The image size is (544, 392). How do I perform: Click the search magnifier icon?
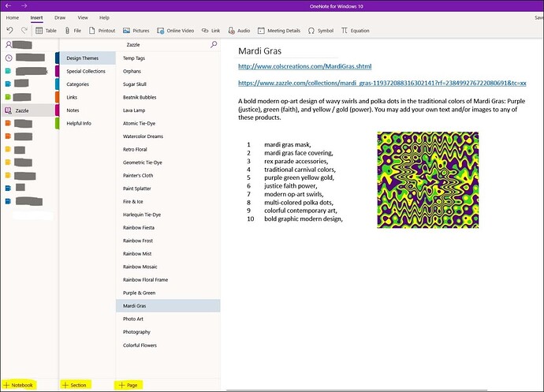pos(214,44)
